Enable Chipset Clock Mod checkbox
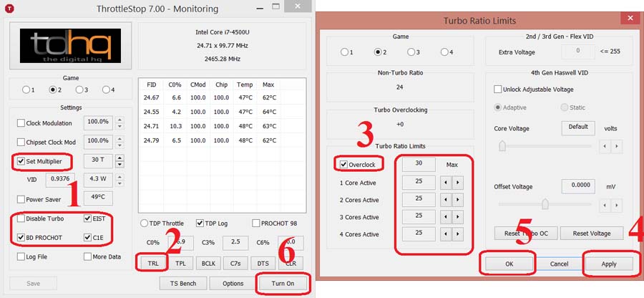Screen dimensions: 644x298 tap(21, 143)
